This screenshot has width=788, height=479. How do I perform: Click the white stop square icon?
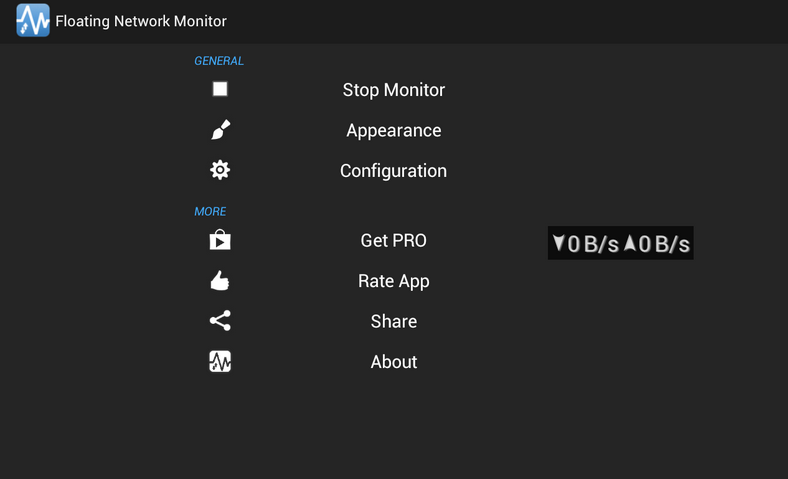click(x=220, y=89)
